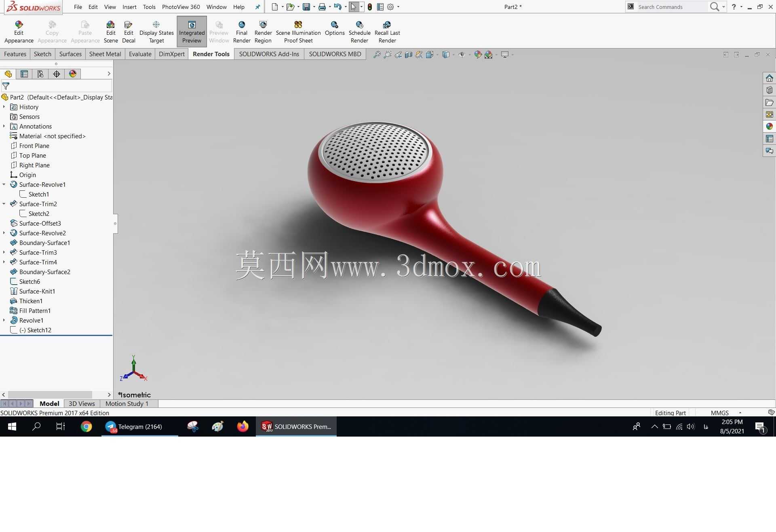Image resolution: width=776 pixels, height=532 pixels.
Task: Open the Save dropdown arrow
Action: pyautogui.click(x=314, y=7)
